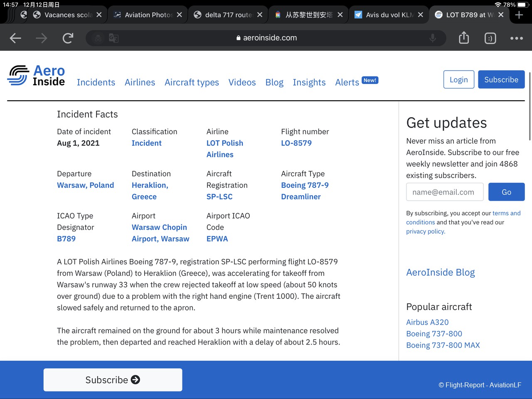Viewport: 532px width, 399px height.
Task: Click the AeroInside logo
Action: point(36,75)
